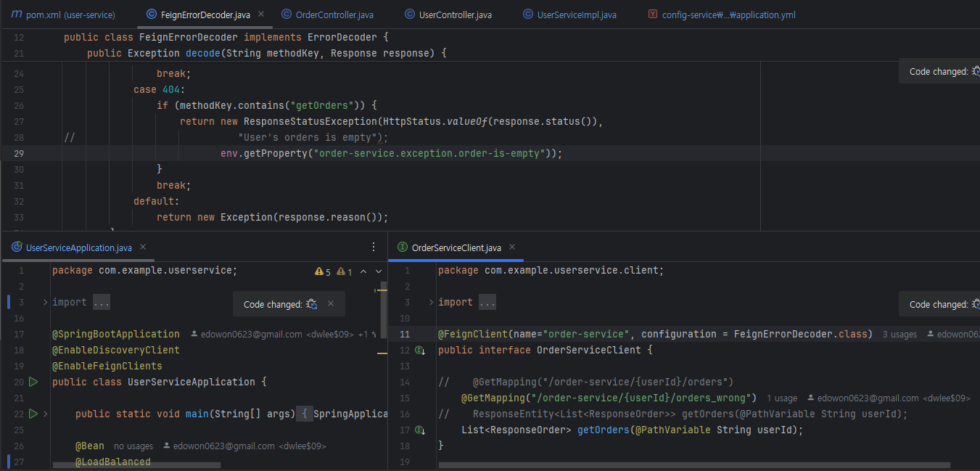Click line number 29 in FeignErrorDecoder gutter

pos(19,153)
